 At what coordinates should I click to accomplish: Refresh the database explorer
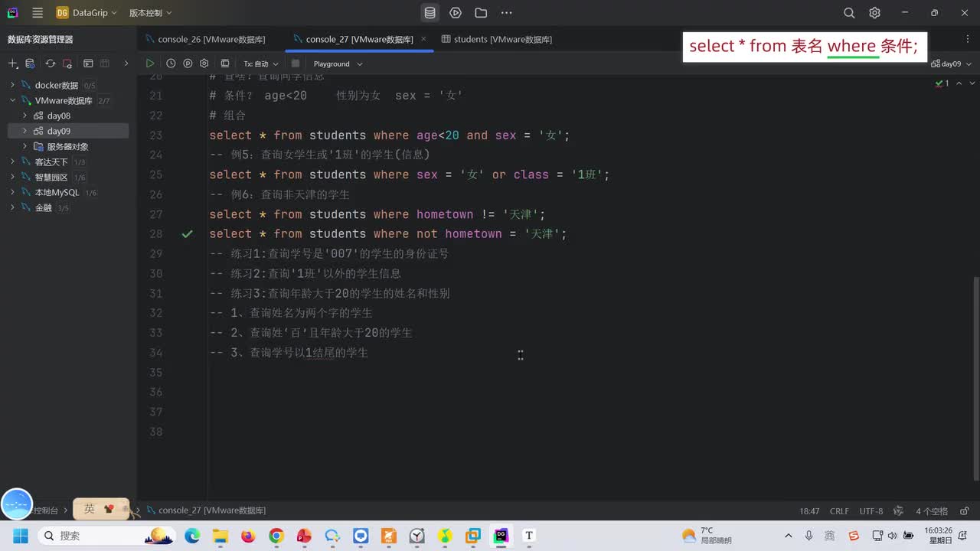pyautogui.click(x=51, y=64)
